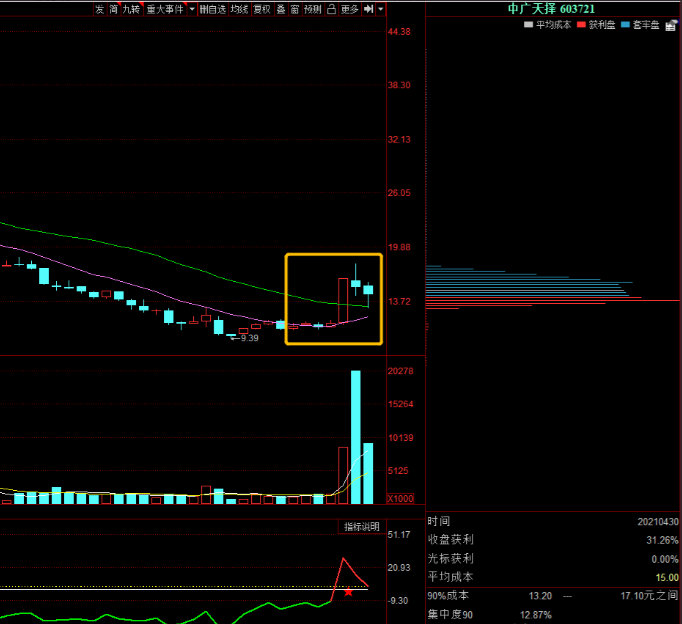Click the white 平均成本 legend swatch
Screen dimensions: 682x624
(x=528, y=25)
